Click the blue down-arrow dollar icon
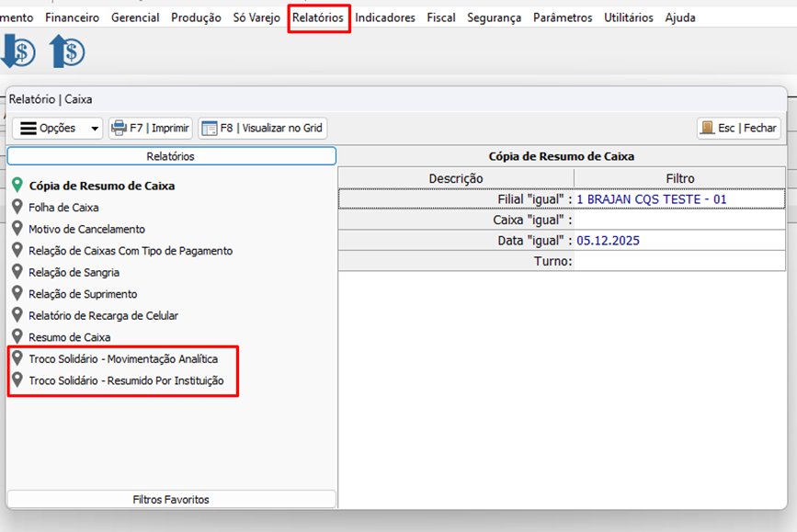Image resolution: width=797 pixels, height=532 pixels. click(17, 51)
